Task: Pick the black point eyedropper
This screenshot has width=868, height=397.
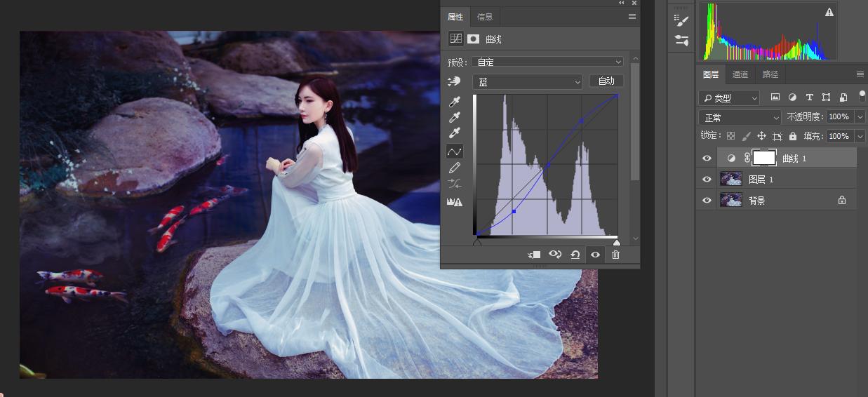Action: click(454, 103)
